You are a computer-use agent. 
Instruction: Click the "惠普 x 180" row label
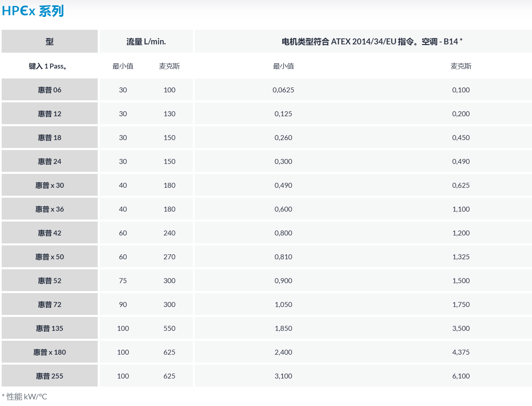(x=50, y=352)
